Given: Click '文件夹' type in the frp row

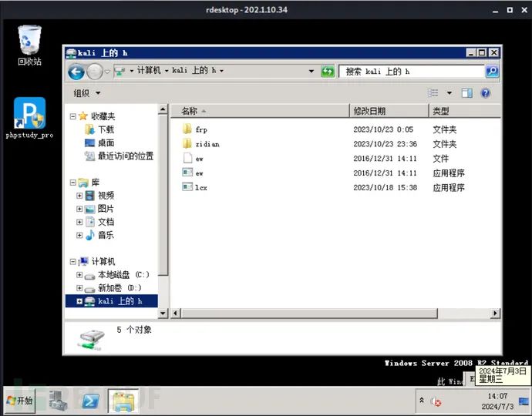Looking at the screenshot, I should coord(444,129).
